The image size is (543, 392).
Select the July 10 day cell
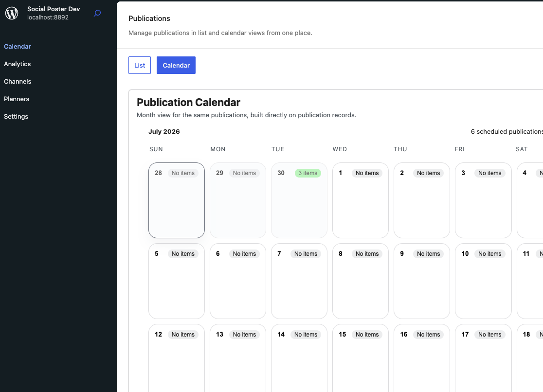483,281
